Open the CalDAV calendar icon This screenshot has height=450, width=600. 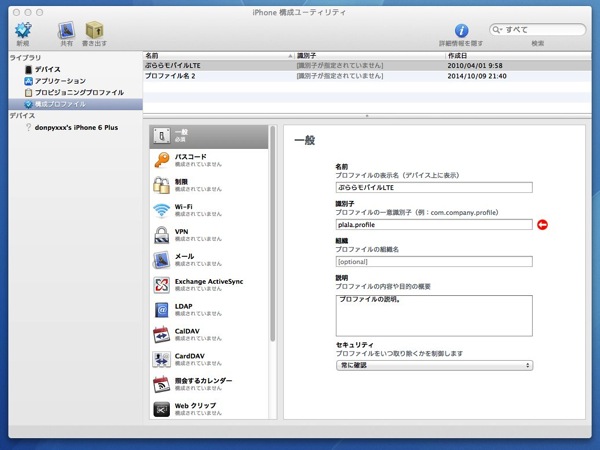point(162,334)
